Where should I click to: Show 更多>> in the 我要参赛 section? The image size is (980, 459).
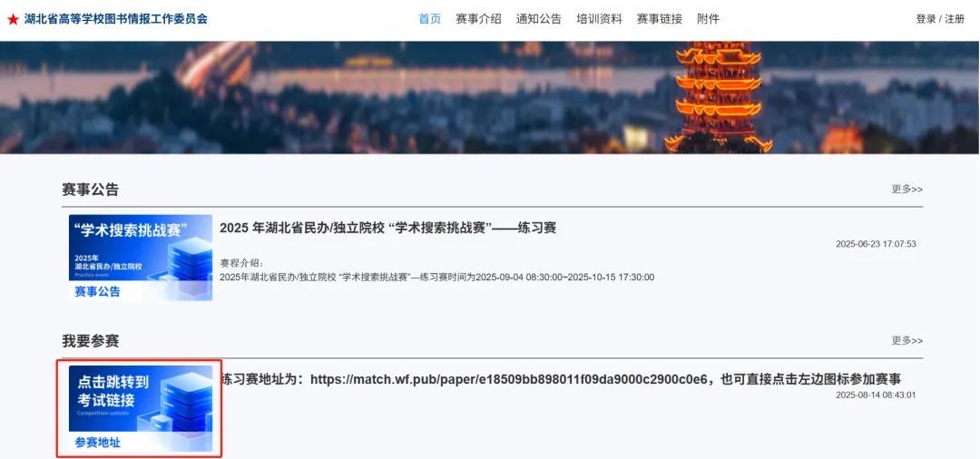tap(906, 341)
